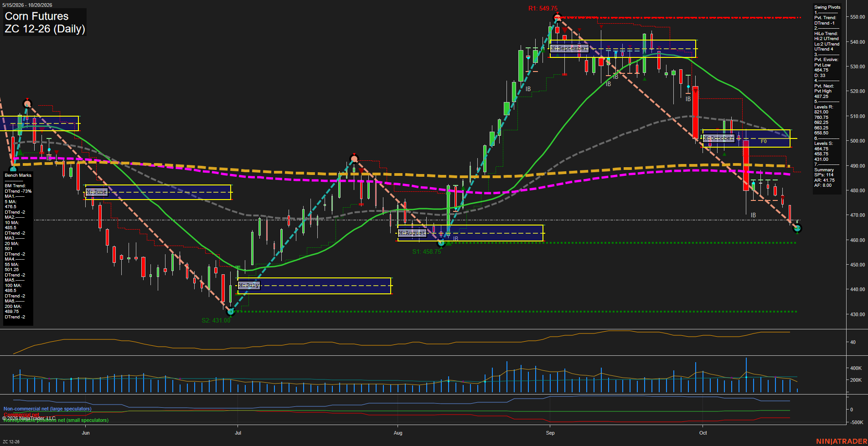Viewport: 868px width, 446px height.
Task: Select the latest October swing low pivot circle
Action: click(797, 228)
